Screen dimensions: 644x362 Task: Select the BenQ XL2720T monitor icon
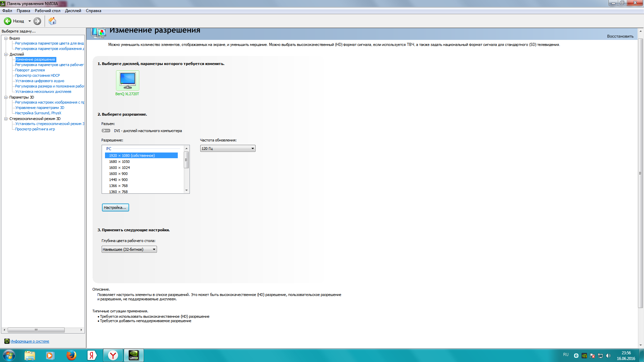click(127, 80)
